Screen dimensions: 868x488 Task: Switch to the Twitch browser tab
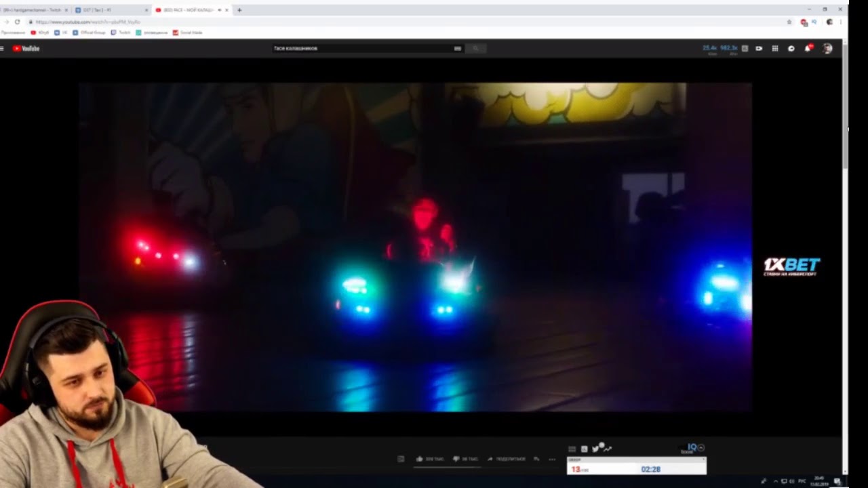[x=34, y=10]
